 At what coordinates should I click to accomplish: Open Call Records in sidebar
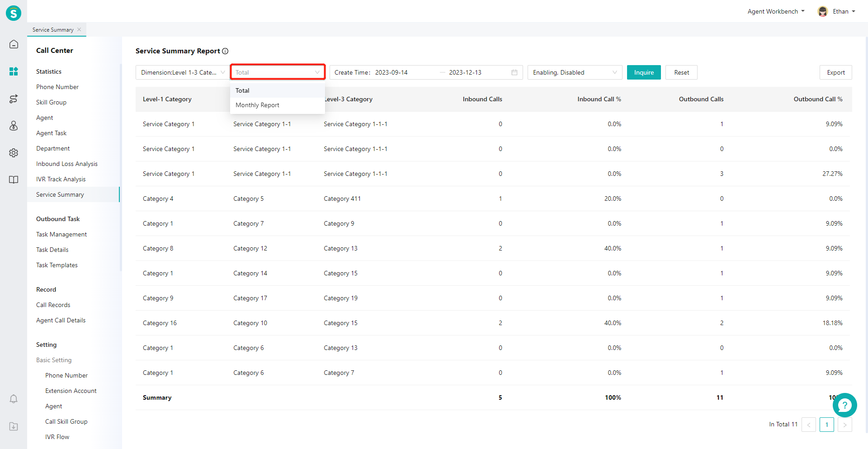[53, 305]
